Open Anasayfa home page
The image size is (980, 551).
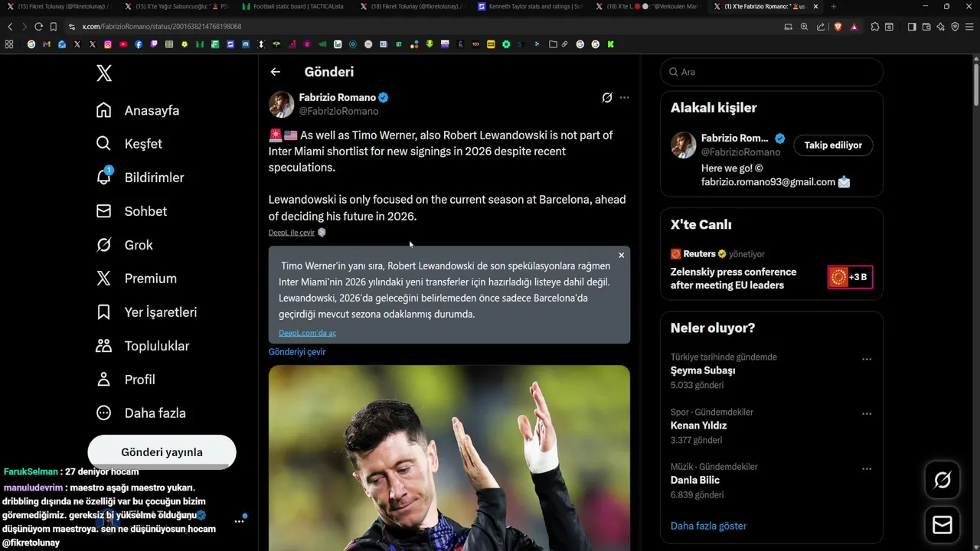click(138, 110)
